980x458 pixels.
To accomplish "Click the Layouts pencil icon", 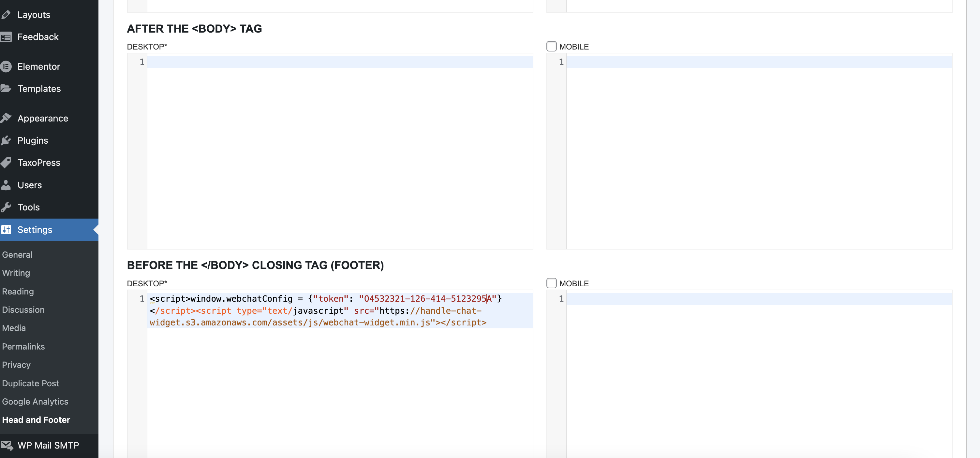I will 6,15.
